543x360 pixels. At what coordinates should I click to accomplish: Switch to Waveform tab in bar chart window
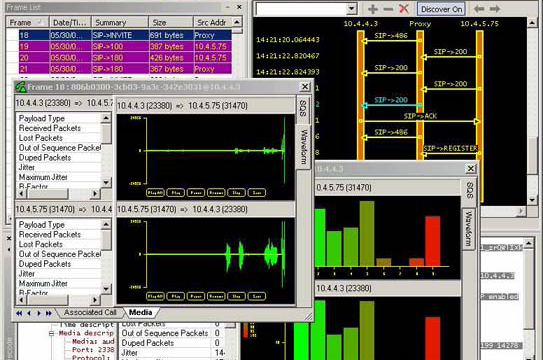[x=469, y=228]
